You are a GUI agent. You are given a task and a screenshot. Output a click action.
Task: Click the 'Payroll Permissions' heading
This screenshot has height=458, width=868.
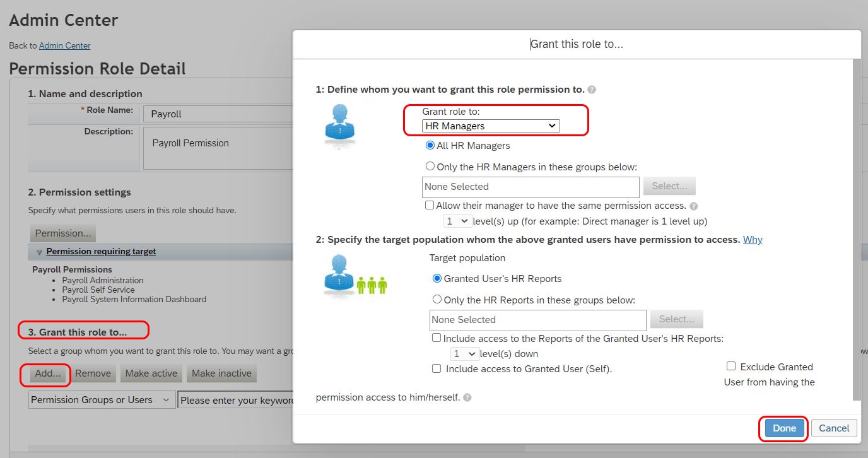[x=72, y=269]
